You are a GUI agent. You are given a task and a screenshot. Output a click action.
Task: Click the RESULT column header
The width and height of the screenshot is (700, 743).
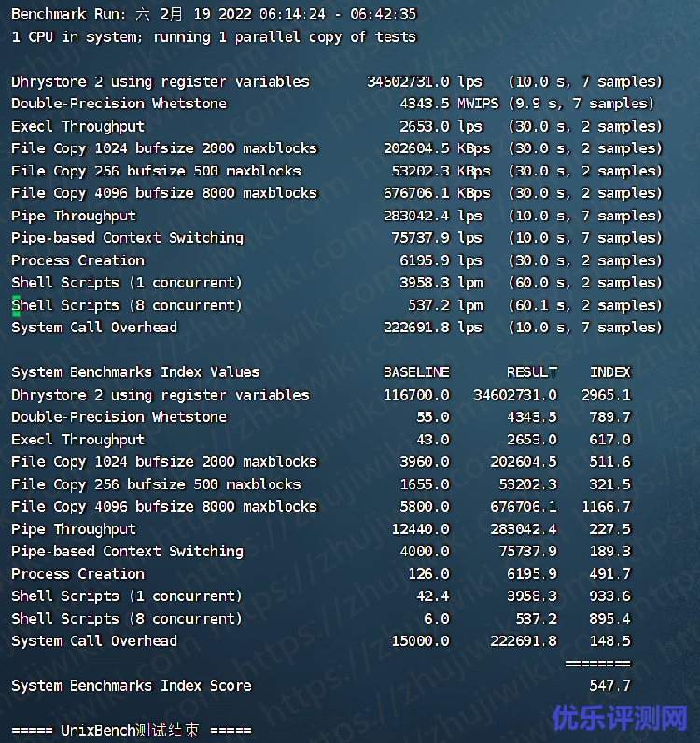[532, 372]
